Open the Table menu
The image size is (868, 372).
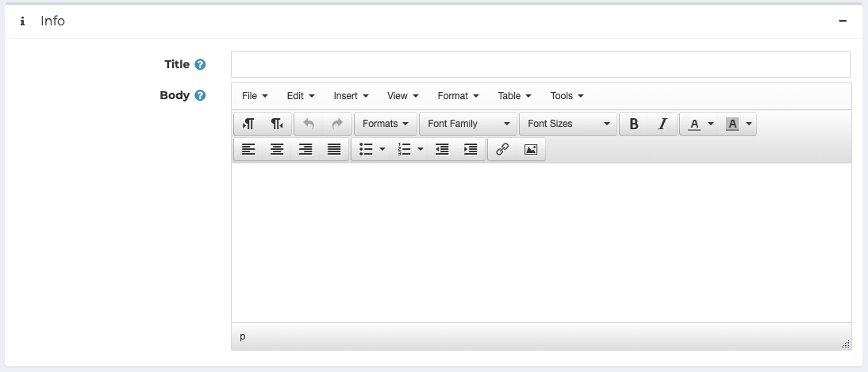click(x=514, y=96)
